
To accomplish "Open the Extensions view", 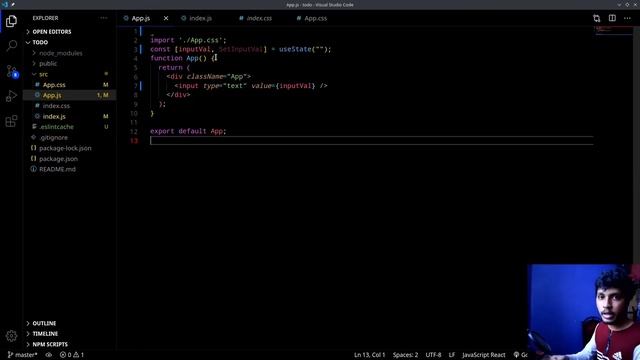I will click(x=11, y=121).
